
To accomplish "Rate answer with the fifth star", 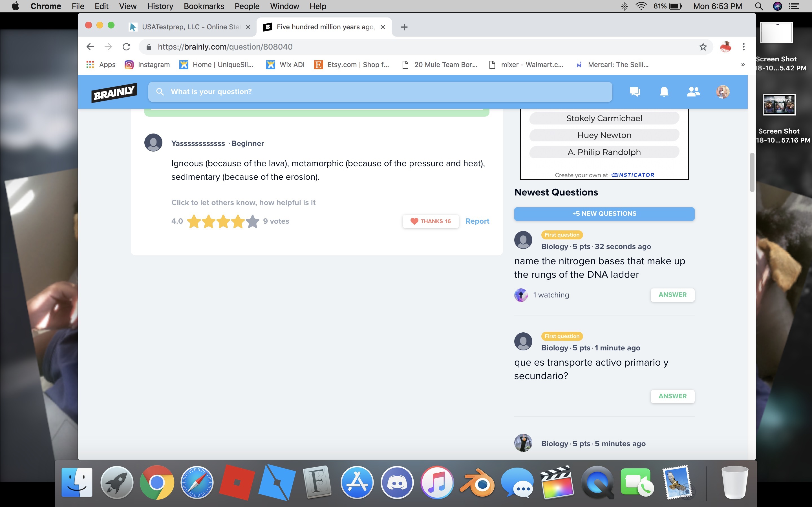I will coord(252,221).
